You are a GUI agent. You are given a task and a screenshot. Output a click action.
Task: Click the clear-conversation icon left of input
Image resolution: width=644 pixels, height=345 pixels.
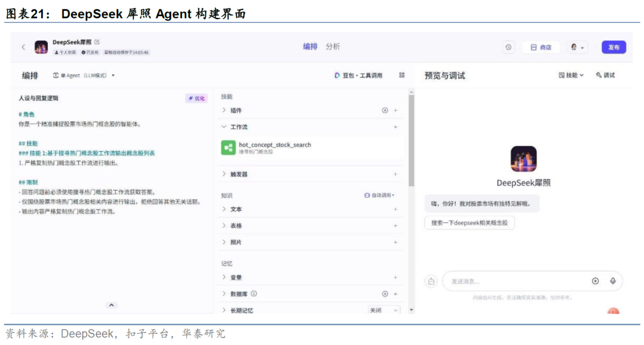[x=431, y=281]
